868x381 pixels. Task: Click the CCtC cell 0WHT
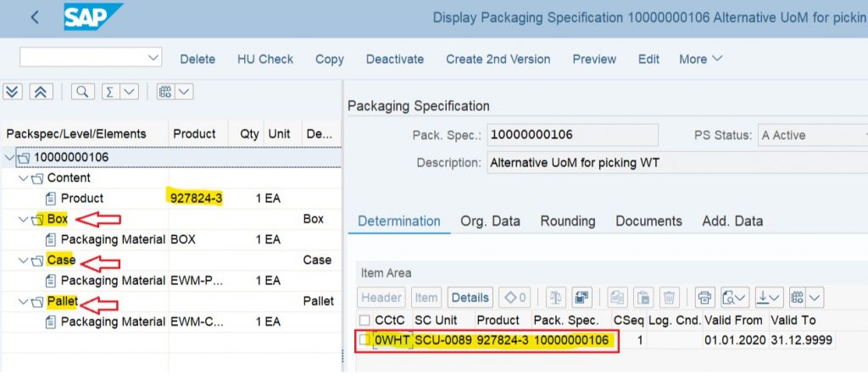[x=392, y=339]
